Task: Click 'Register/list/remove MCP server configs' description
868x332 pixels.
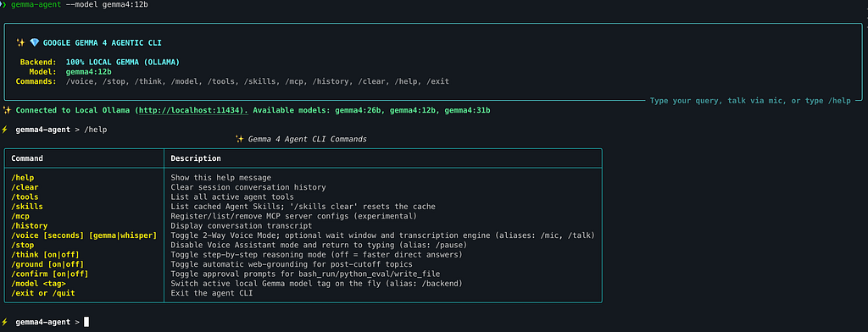Action: (293, 216)
